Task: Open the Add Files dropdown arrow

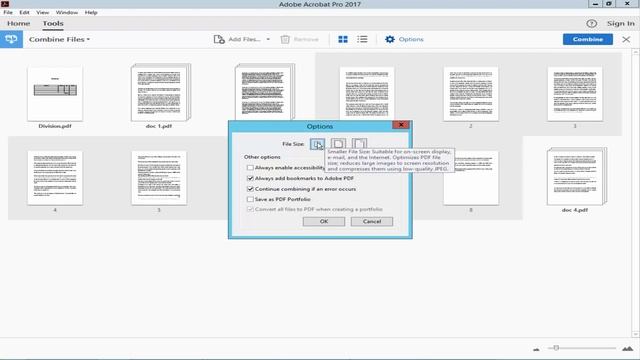Action: point(268,39)
